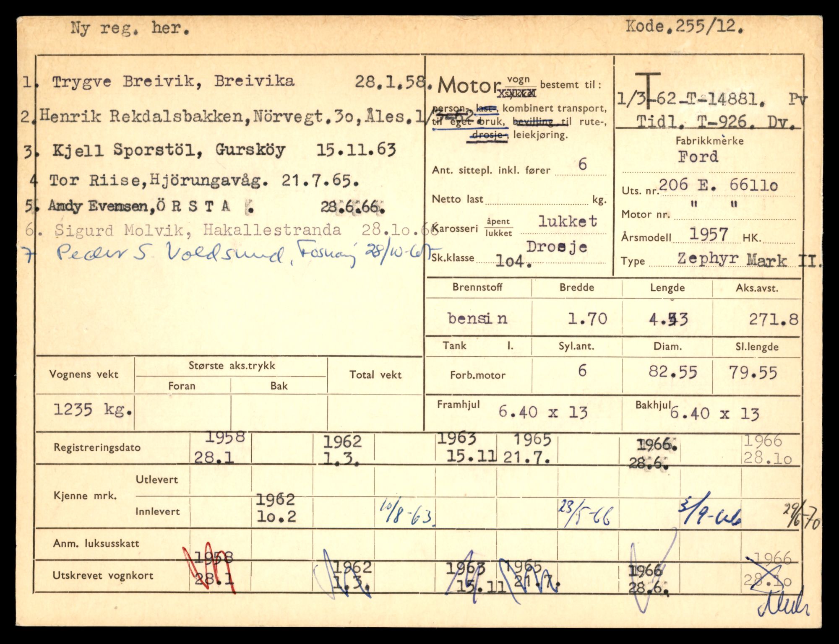Image resolution: width=839 pixels, height=644 pixels.
Task: Click the 'Utskrevet vognkort' label
Action: tap(103, 576)
